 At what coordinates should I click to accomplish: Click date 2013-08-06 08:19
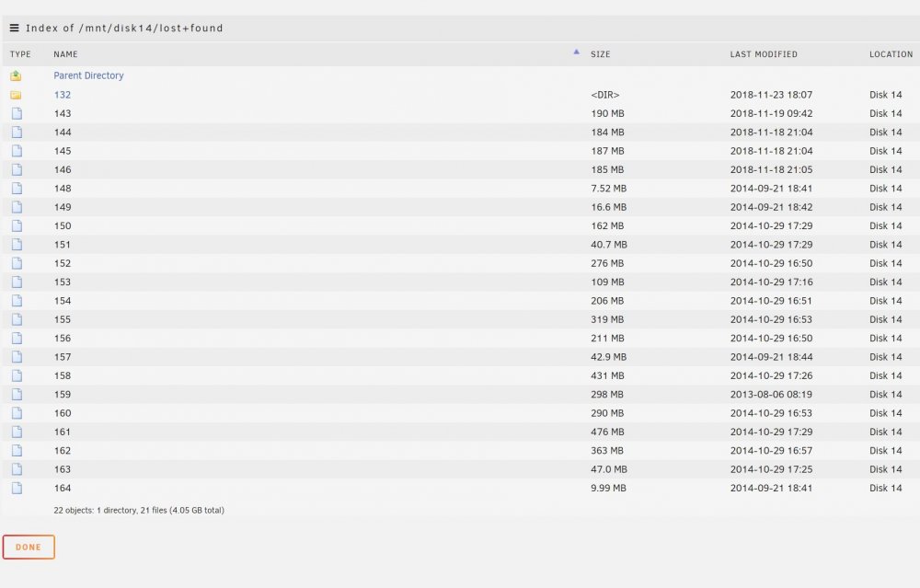pos(771,395)
